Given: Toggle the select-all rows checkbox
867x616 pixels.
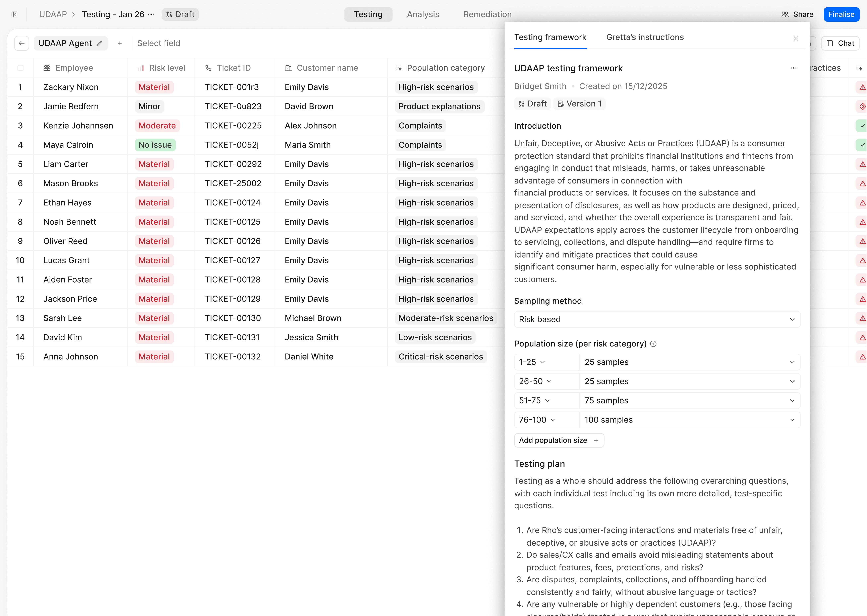Looking at the screenshot, I should (x=20, y=68).
